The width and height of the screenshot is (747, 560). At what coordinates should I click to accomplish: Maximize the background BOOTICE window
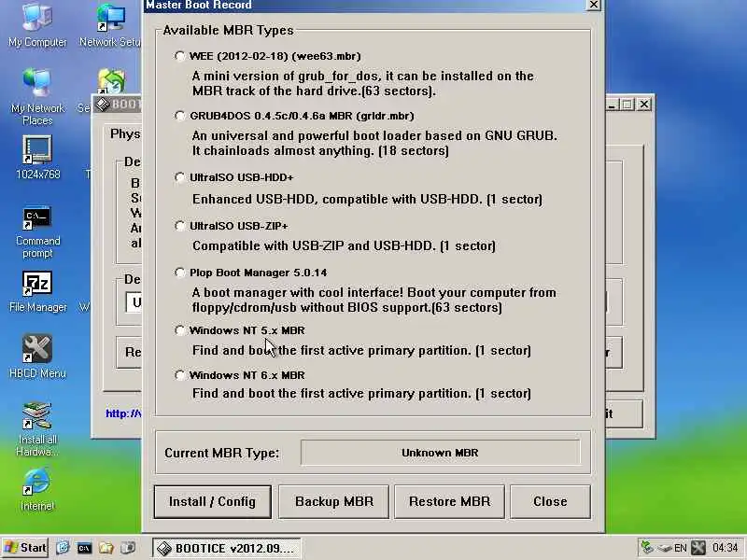(627, 104)
